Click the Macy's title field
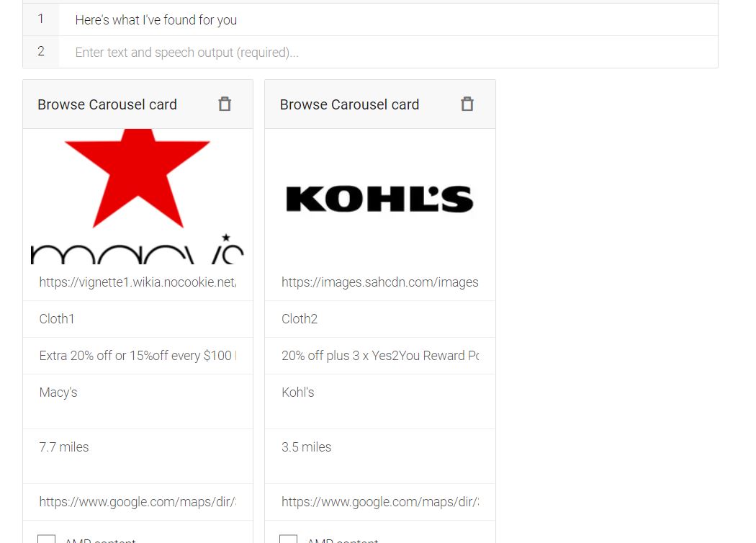Image resolution: width=756 pixels, height=543 pixels. point(138,401)
